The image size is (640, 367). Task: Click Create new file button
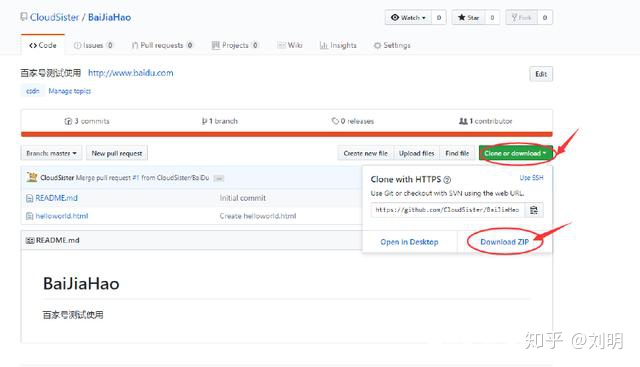[x=365, y=153]
